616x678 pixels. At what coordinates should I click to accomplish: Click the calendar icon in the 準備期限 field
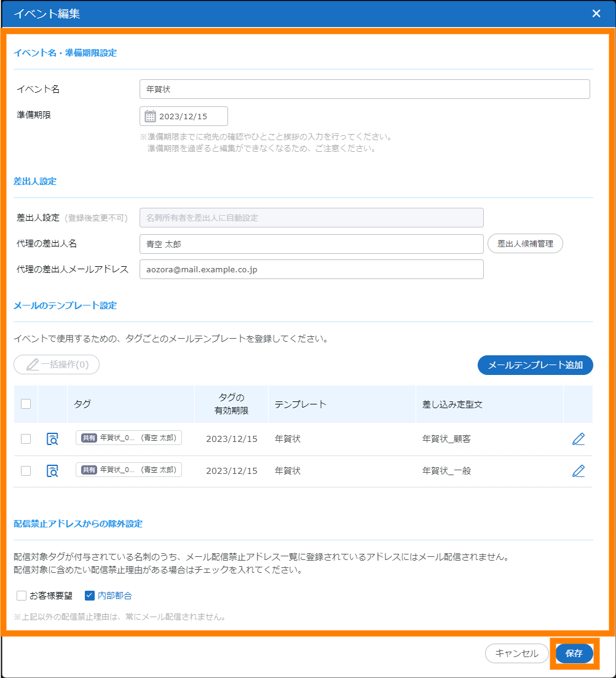tap(150, 116)
